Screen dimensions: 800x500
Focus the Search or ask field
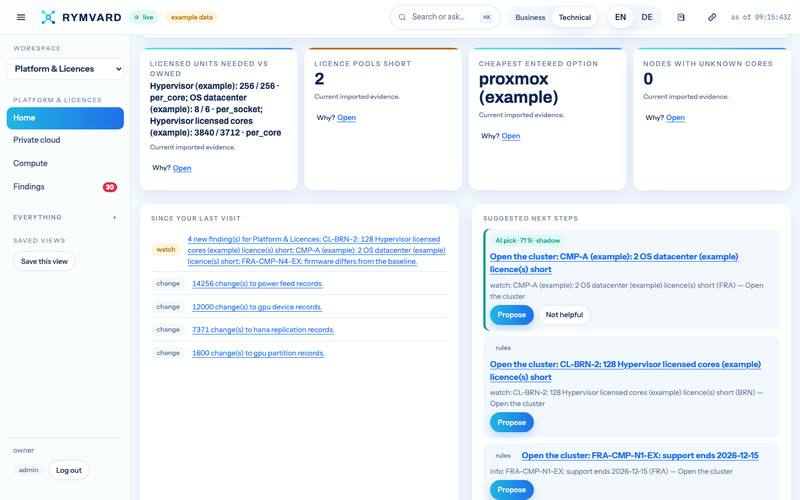coord(445,17)
